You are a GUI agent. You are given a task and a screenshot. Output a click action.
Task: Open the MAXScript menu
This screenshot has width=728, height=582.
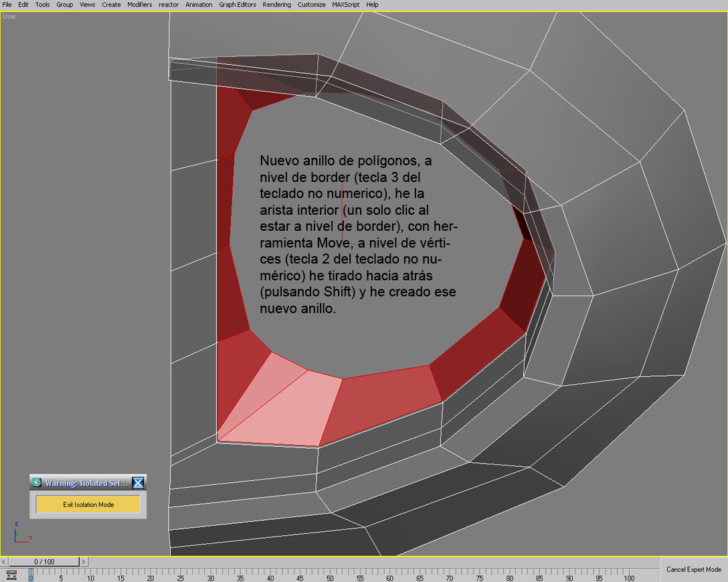(345, 5)
